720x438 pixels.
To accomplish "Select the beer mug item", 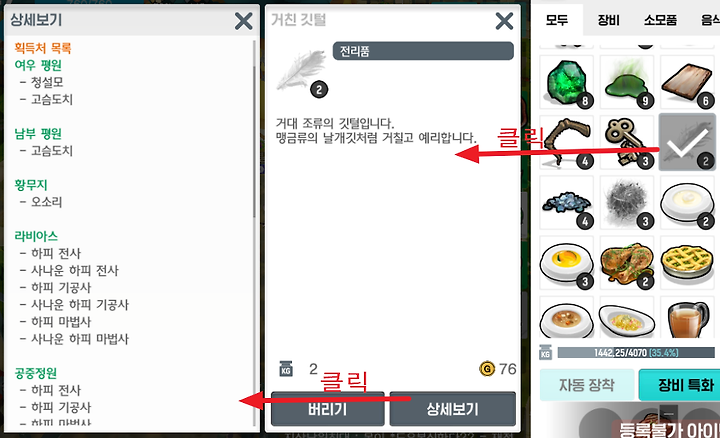I will click(687, 317).
